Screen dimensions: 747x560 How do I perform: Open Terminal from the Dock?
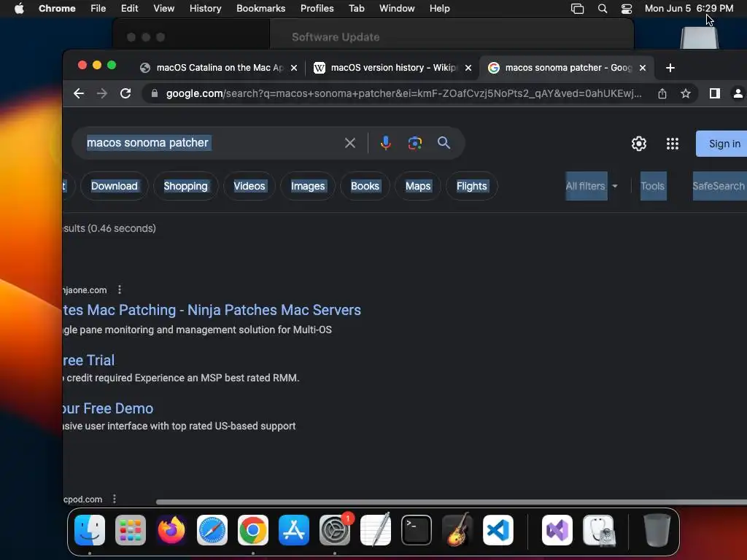[x=417, y=530]
